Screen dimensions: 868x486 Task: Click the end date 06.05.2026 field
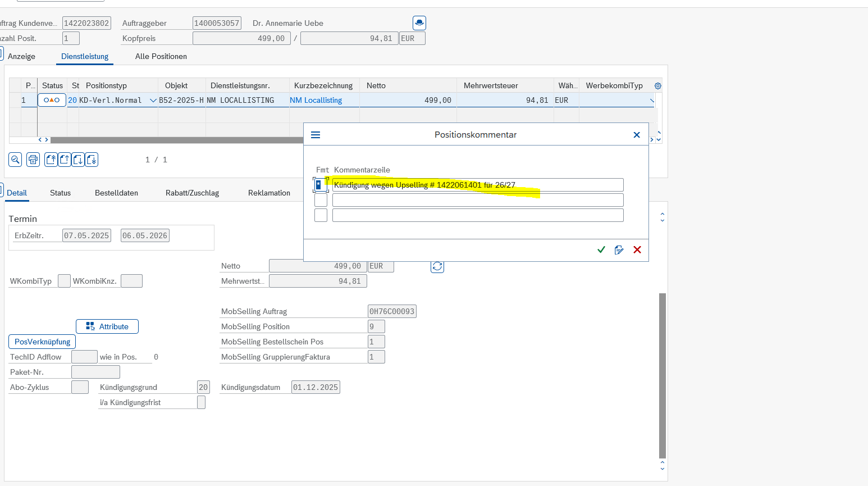[x=145, y=235]
